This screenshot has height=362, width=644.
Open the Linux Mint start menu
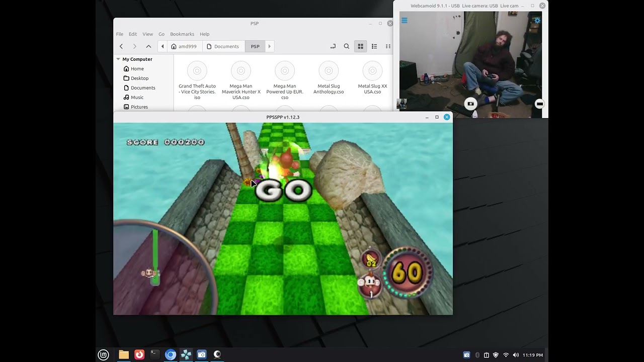click(x=103, y=354)
